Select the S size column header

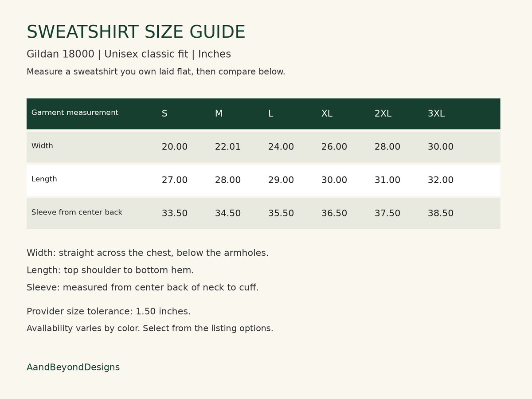[164, 113]
